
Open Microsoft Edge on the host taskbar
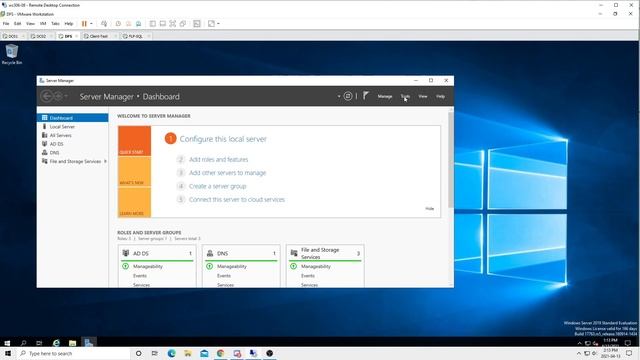[x=171, y=353]
